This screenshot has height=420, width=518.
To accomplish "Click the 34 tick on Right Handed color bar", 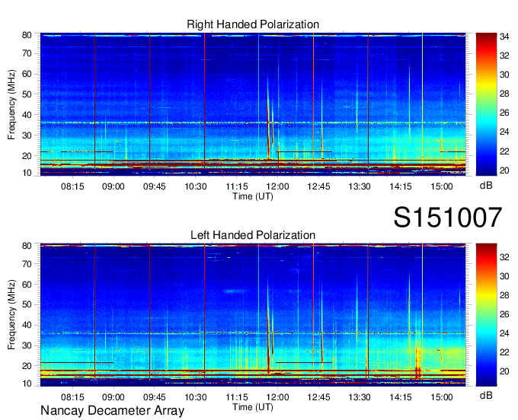I will [504, 37].
